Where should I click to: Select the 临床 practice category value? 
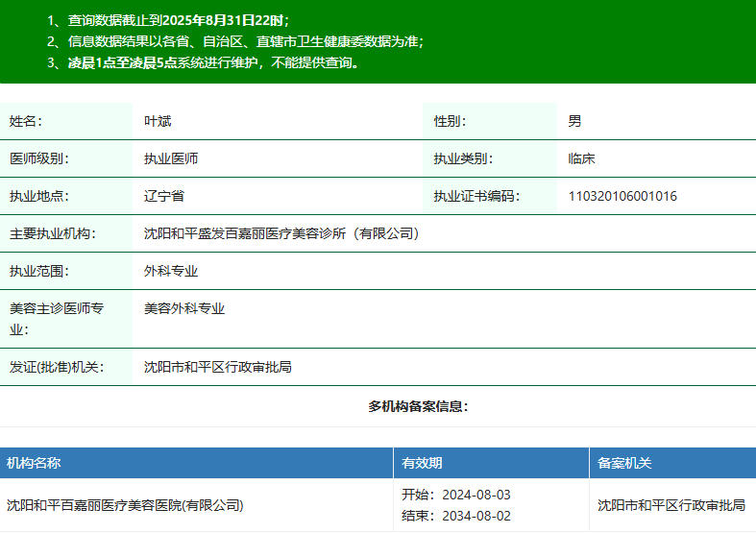click(x=581, y=158)
